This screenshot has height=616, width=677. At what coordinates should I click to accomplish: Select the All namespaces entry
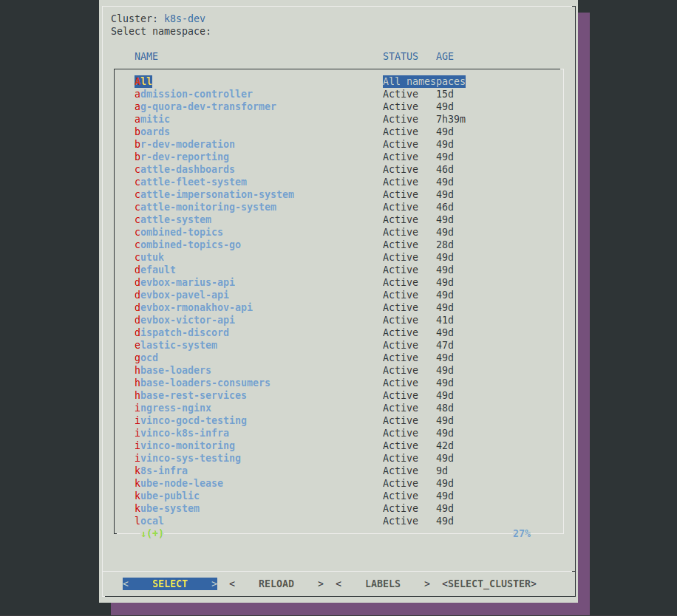point(143,81)
